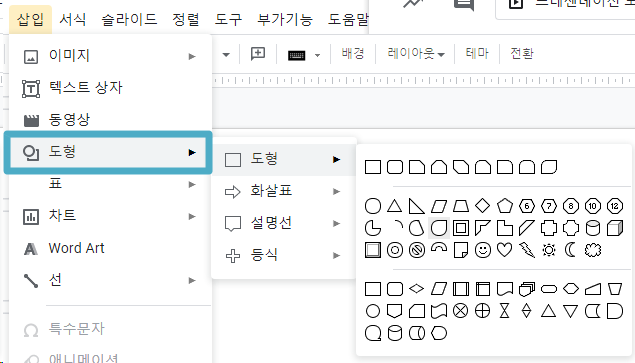Open the 도구 menu
The height and width of the screenshot is (363, 635).
(x=228, y=19)
